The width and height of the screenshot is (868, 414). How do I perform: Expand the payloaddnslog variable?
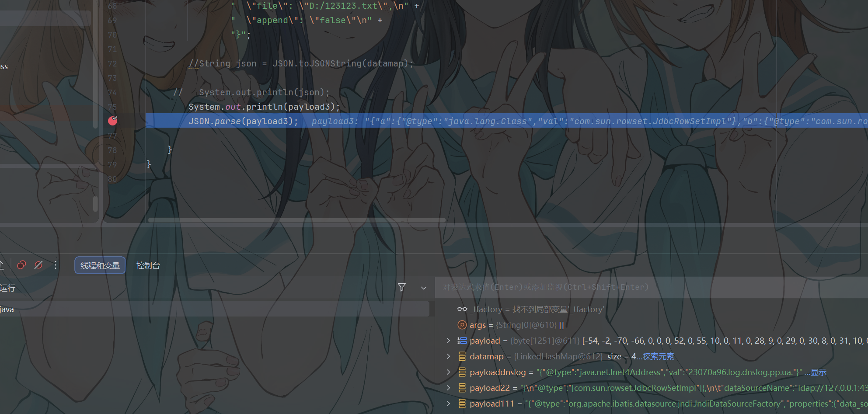click(448, 372)
